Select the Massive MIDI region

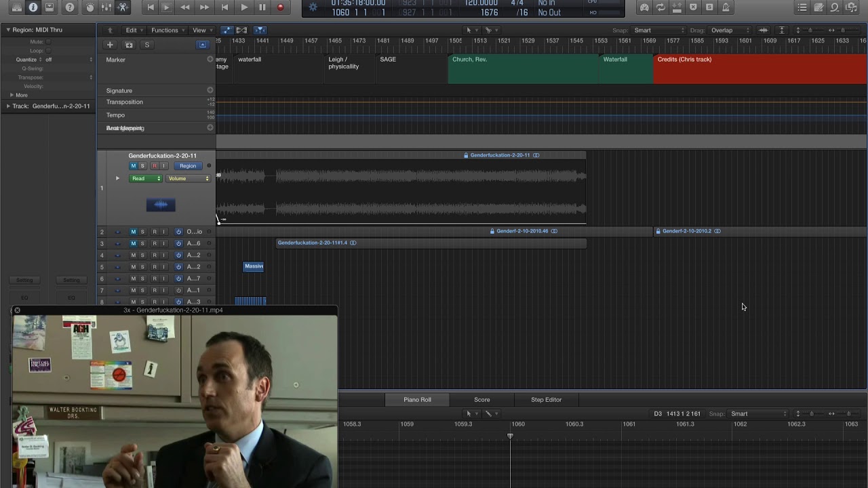[x=254, y=266]
